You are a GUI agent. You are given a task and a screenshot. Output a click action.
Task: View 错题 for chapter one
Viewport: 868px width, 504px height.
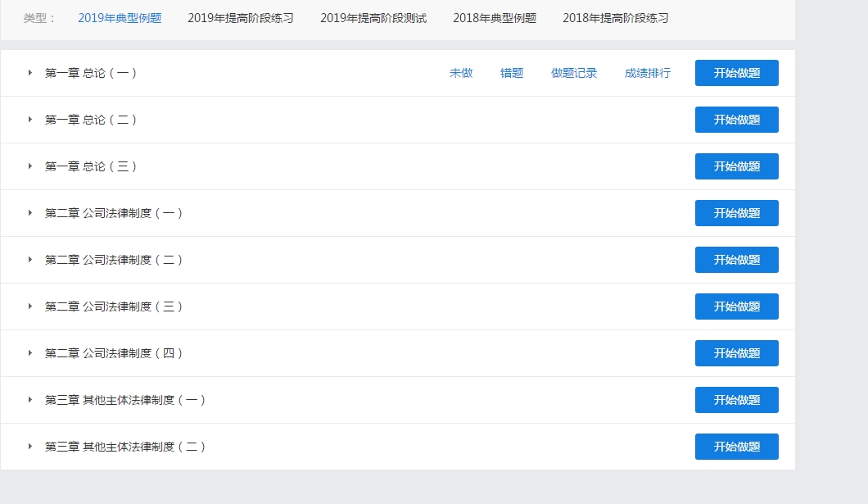coord(512,73)
